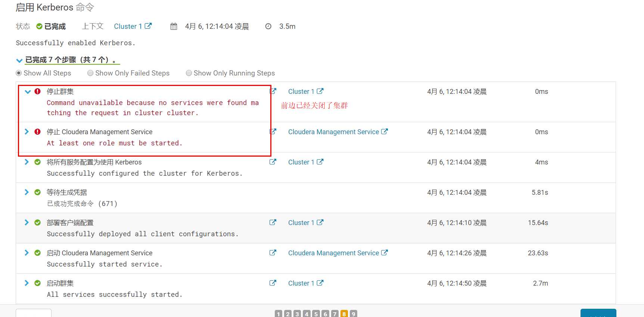Go to wizard page 3

297,314
